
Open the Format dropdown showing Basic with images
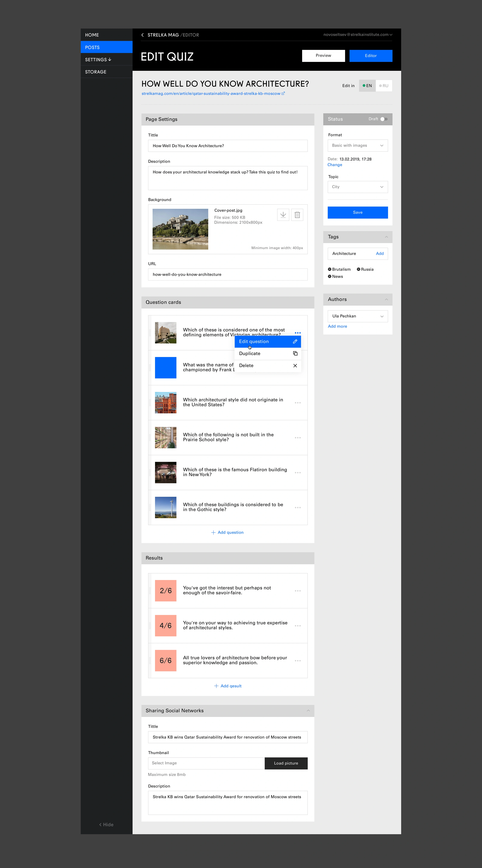tap(358, 146)
